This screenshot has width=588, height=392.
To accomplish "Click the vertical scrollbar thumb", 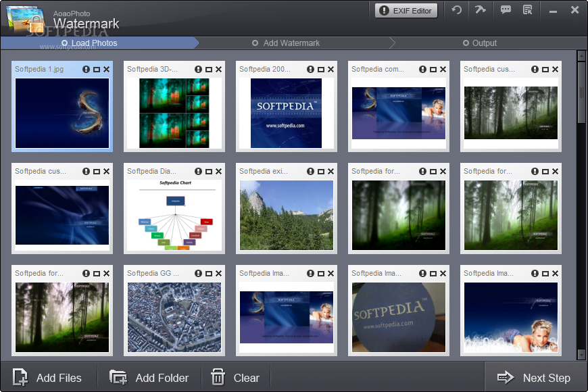I will (581, 93).
